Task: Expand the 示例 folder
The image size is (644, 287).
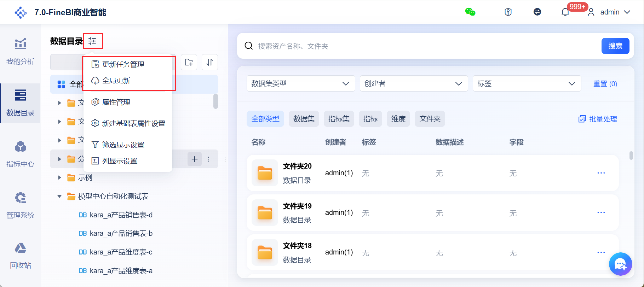Action: pos(59,177)
